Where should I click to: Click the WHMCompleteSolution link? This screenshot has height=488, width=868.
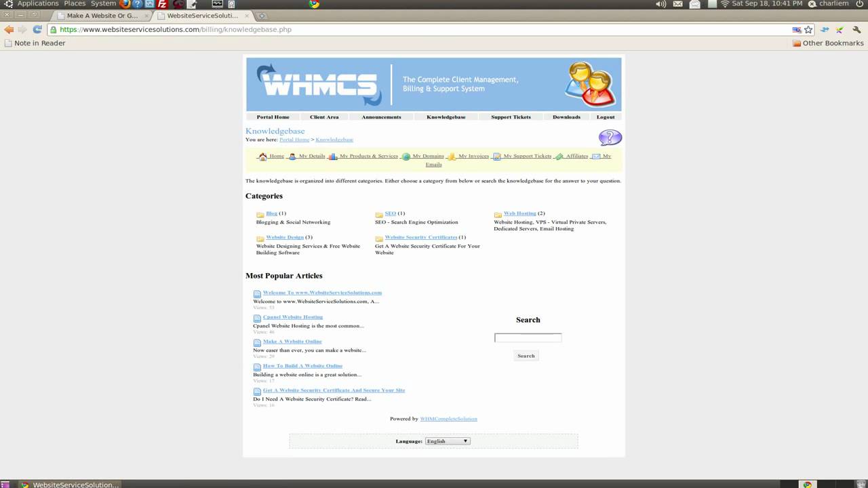click(x=448, y=419)
